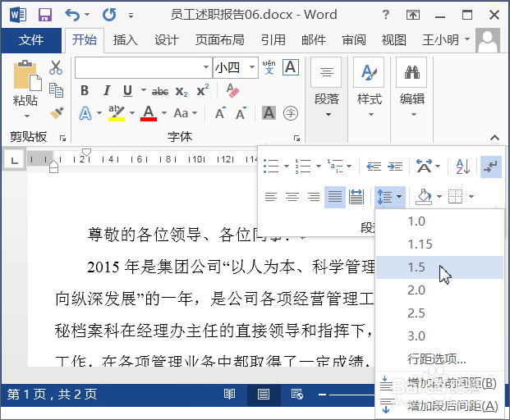
Task: Expand the 样式 styles group
Action: point(370,88)
